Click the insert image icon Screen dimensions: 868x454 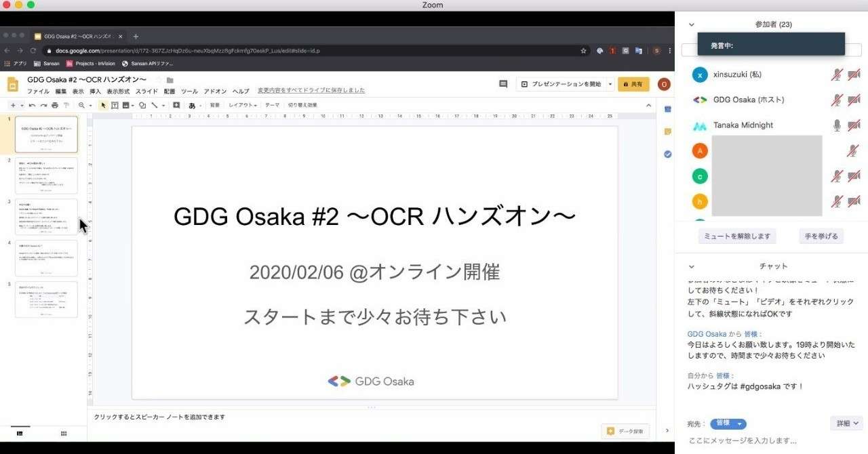(x=125, y=105)
